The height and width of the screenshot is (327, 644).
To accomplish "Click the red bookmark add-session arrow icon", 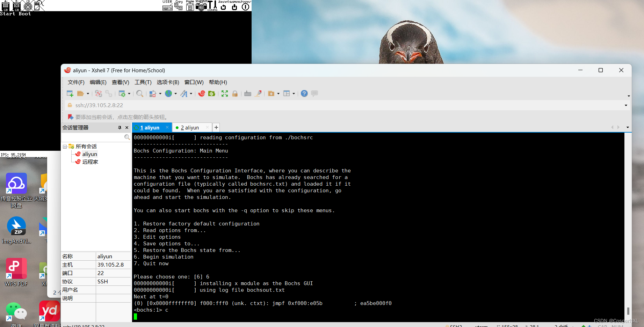I will (x=70, y=117).
